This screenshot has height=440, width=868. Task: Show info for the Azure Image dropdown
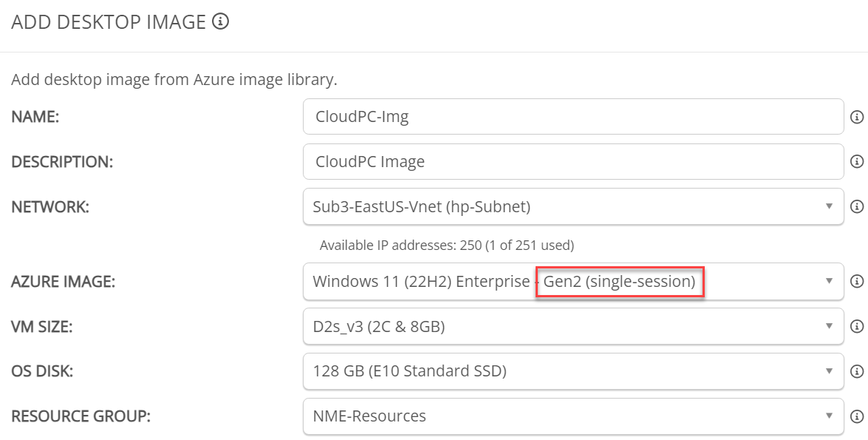pyautogui.click(x=857, y=281)
